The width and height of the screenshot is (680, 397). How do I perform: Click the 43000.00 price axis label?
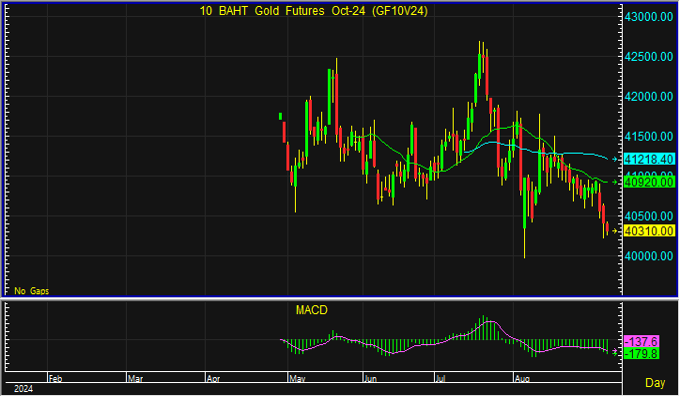tap(649, 17)
